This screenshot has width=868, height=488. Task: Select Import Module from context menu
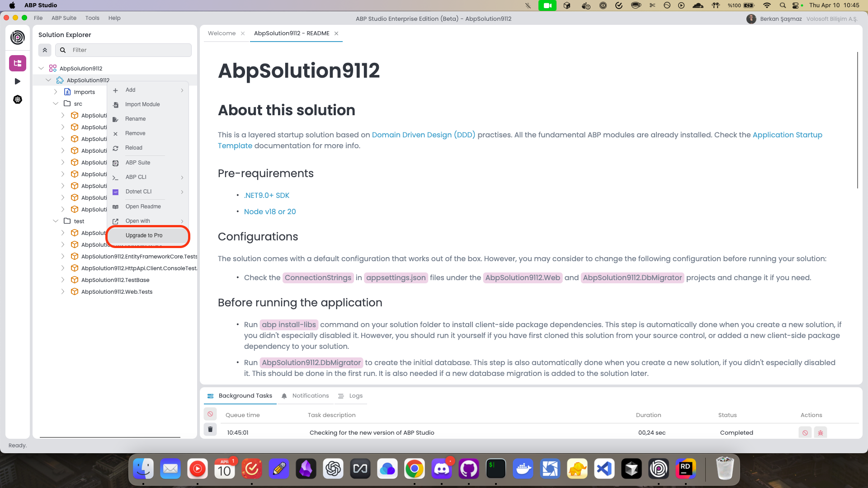coord(142,104)
